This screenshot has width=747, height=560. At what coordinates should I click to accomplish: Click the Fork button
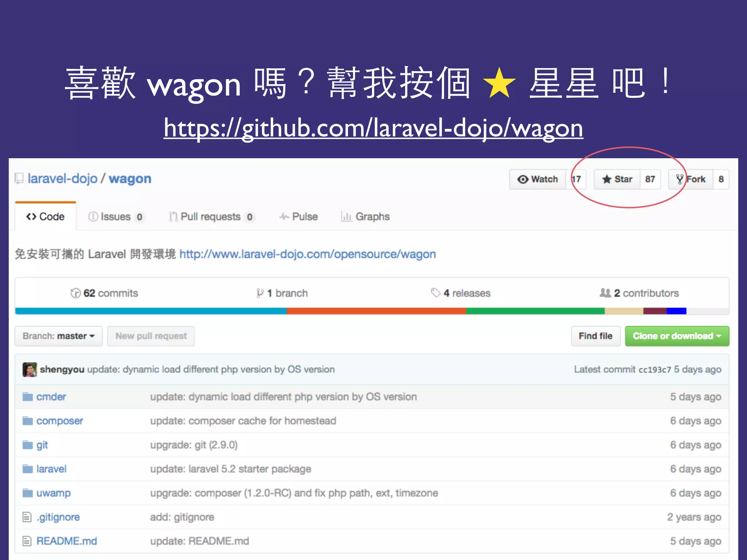691,179
